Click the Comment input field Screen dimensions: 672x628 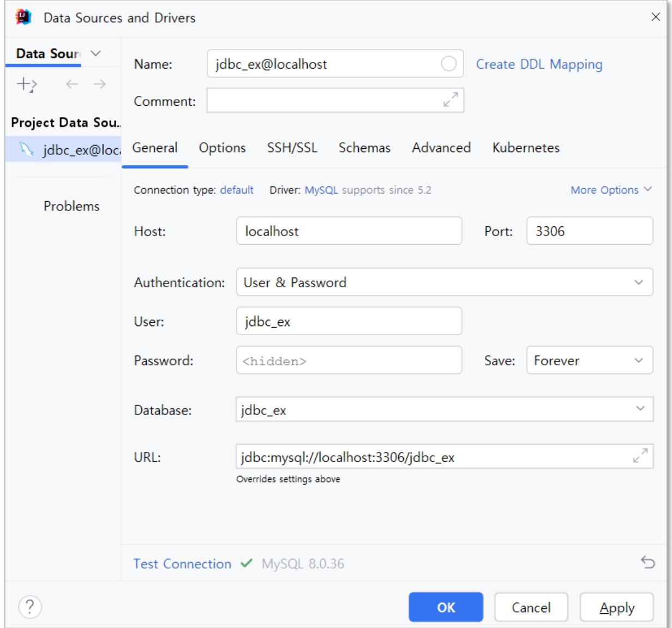pyautogui.click(x=335, y=100)
